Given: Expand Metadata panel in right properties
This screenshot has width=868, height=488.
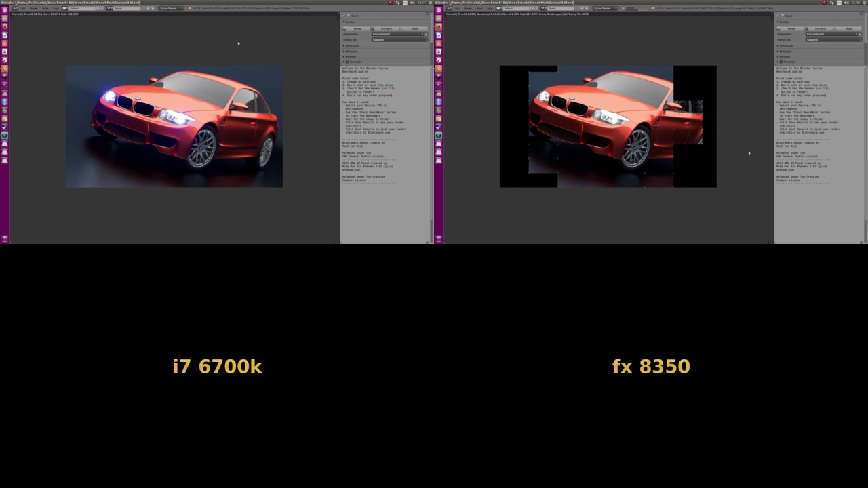Looking at the screenshot, I should click(x=785, y=51).
